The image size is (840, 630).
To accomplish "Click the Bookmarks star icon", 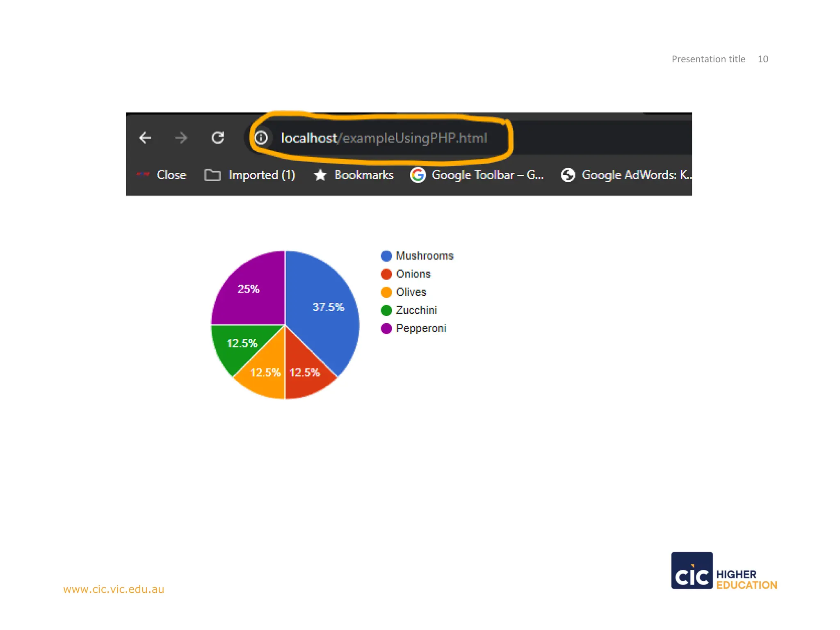I will click(x=320, y=175).
